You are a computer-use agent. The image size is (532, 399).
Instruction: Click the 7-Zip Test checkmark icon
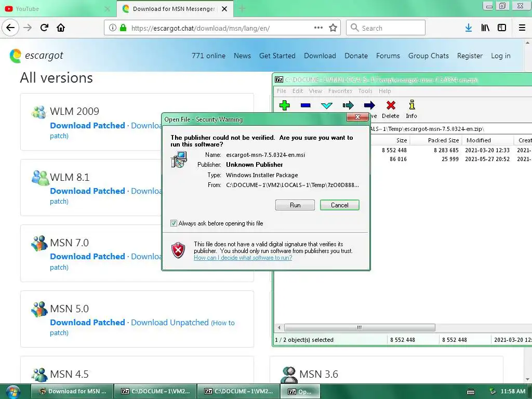(x=326, y=105)
